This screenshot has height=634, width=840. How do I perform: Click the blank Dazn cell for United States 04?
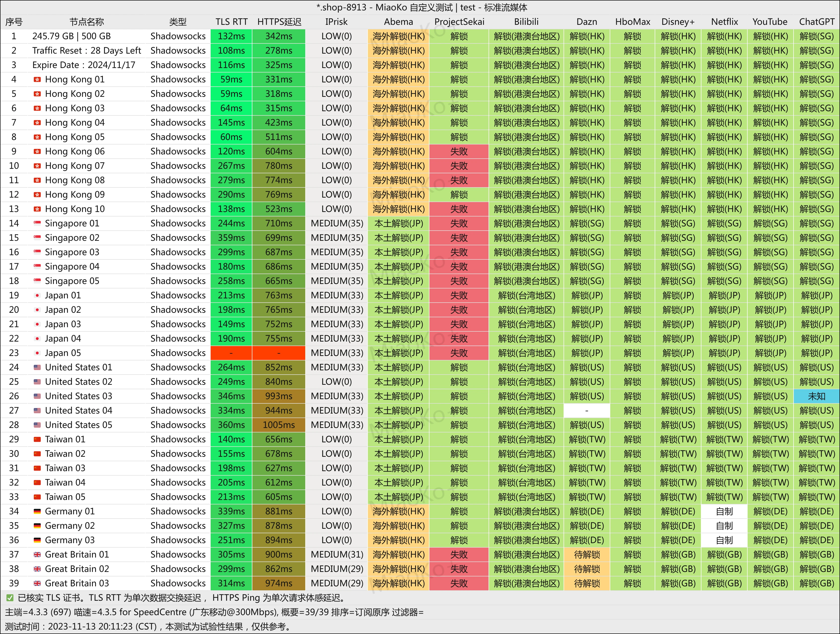point(587,411)
